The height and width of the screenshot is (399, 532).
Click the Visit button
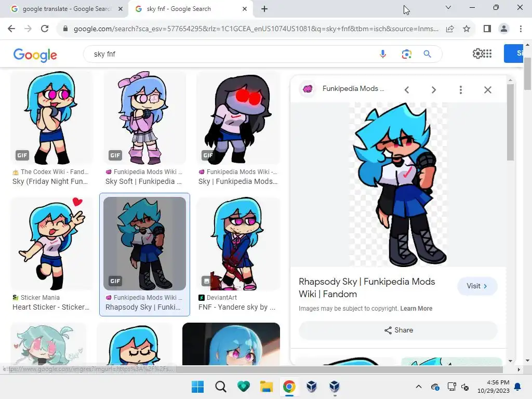click(x=477, y=286)
